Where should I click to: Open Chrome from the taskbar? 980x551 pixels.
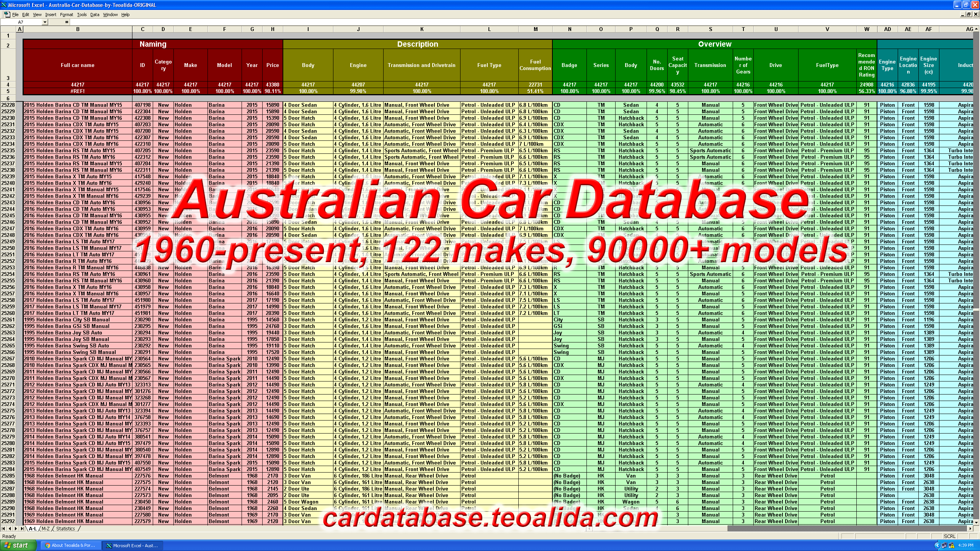pyautogui.click(x=71, y=545)
